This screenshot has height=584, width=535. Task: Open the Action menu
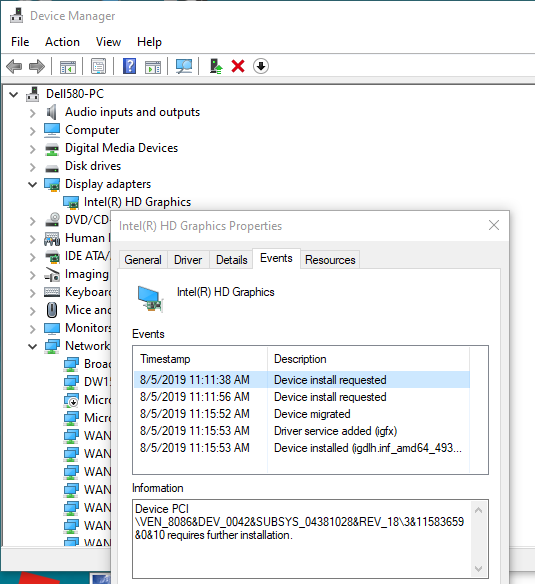pyautogui.click(x=62, y=42)
